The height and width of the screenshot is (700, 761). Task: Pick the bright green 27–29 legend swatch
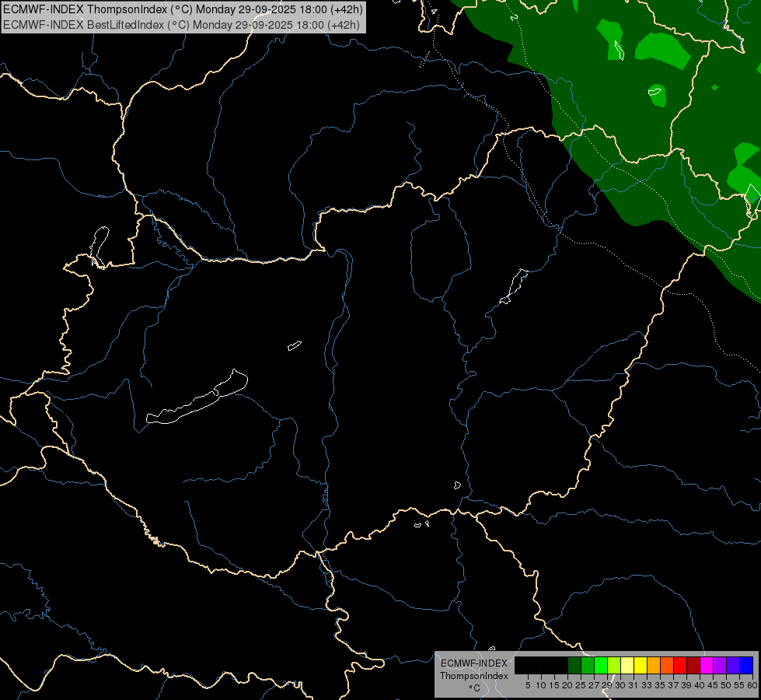pyautogui.click(x=601, y=665)
